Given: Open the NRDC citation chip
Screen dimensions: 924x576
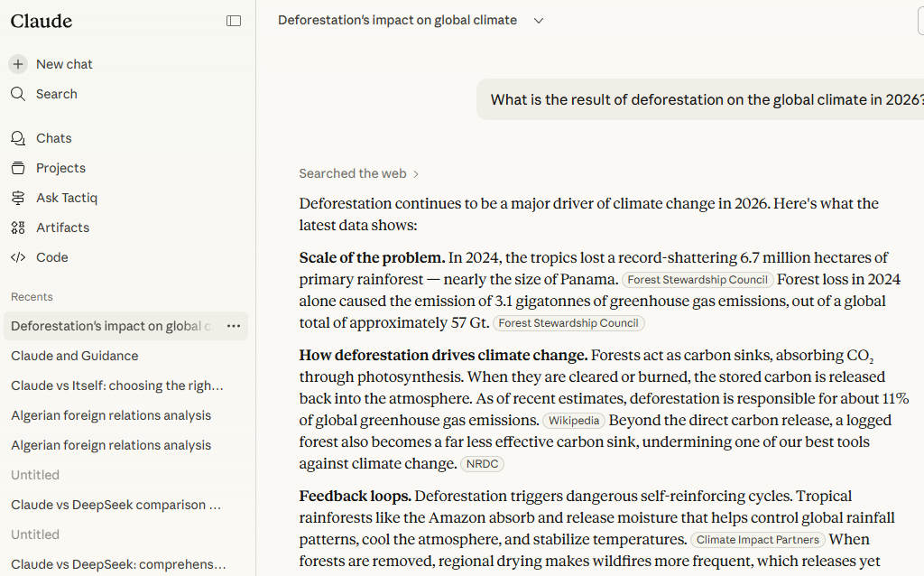Looking at the screenshot, I should 482,464.
